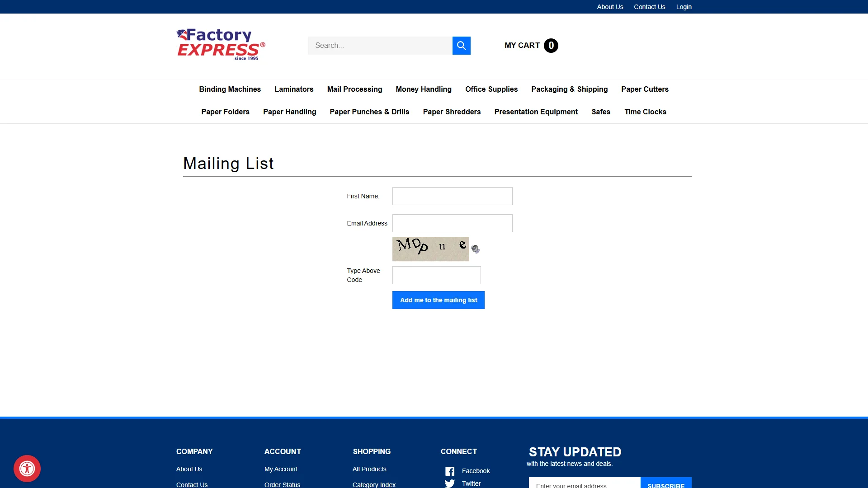Open Paper Cutters category
868x488 pixels.
(x=645, y=89)
